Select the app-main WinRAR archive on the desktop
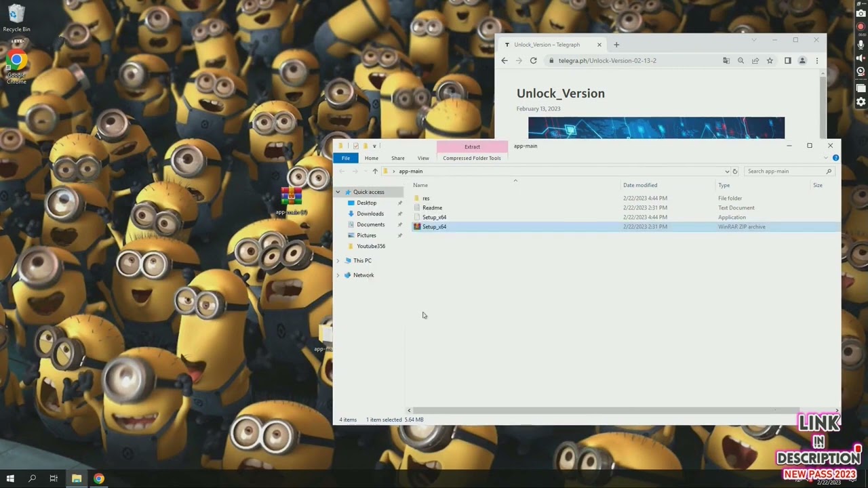 [x=292, y=201]
